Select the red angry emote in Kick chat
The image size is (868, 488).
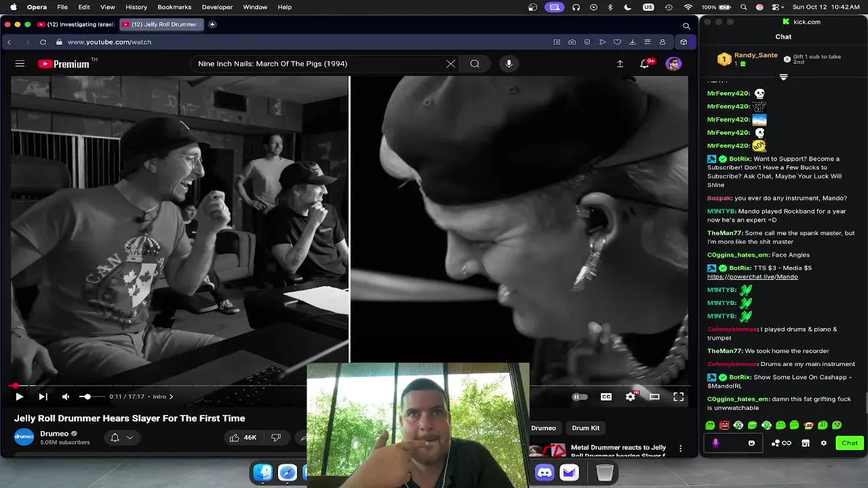(724, 425)
